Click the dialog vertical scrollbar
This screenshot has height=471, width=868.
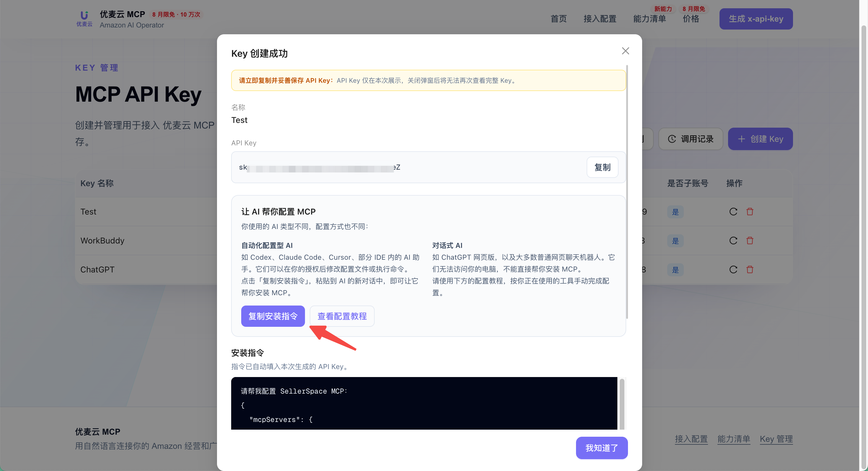627,192
